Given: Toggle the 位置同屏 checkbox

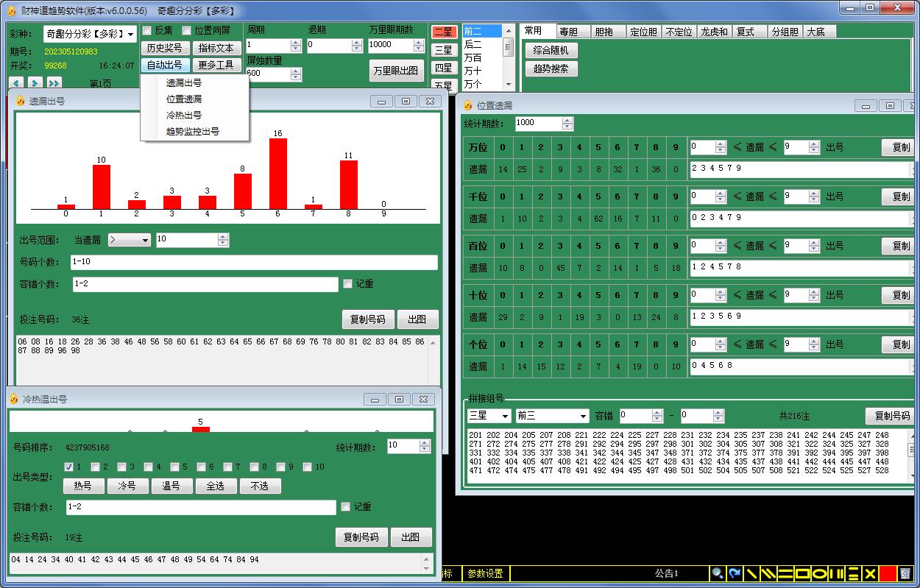Looking at the screenshot, I should click(187, 31).
